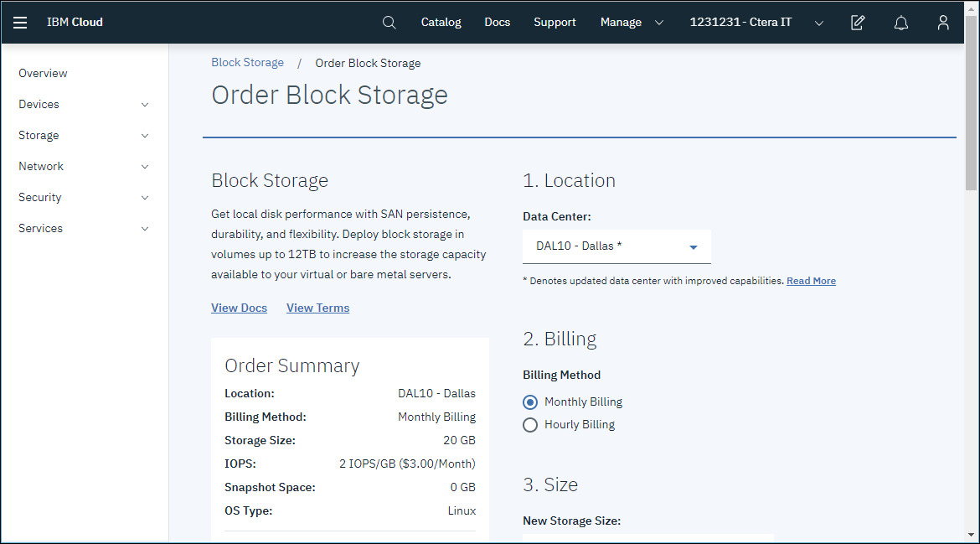The width and height of the screenshot is (980, 544).
Task: Open the View Docs link
Action: point(239,308)
